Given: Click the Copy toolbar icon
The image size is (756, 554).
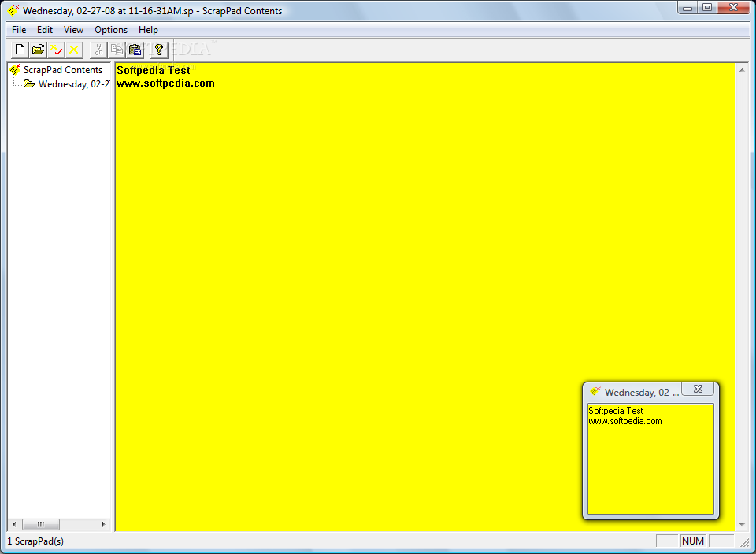Looking at the screenshot, I should [x=117, y=50].
